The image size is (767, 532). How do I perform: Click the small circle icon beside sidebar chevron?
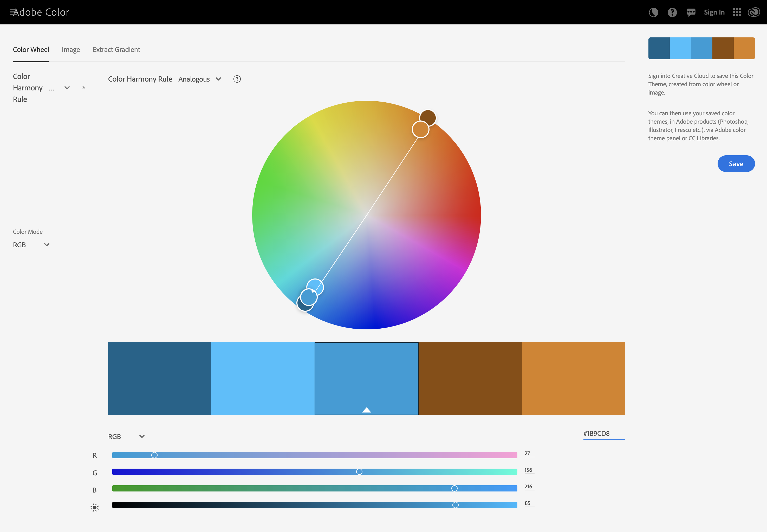pyautogui.click(x=83, y=88)
